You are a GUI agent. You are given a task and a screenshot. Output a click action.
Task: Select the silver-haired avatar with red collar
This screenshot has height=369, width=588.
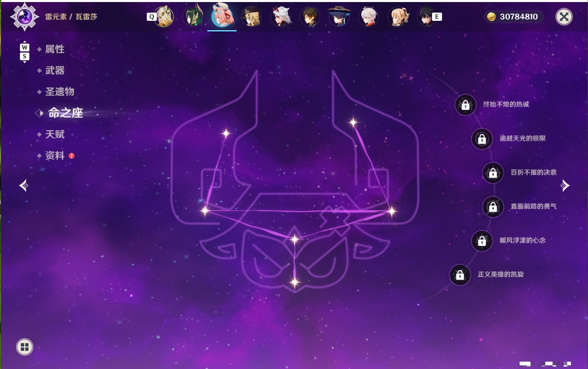pos(369,16)
